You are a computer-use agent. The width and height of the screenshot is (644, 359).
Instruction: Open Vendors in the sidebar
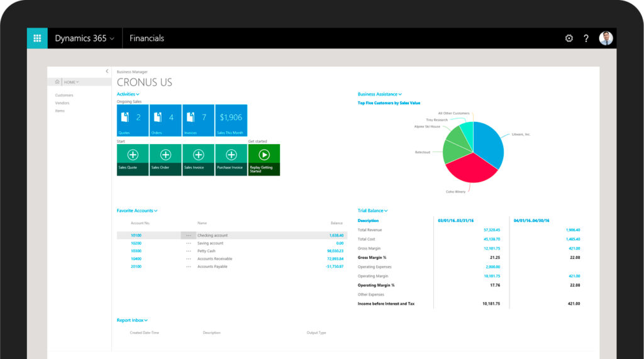62,103
